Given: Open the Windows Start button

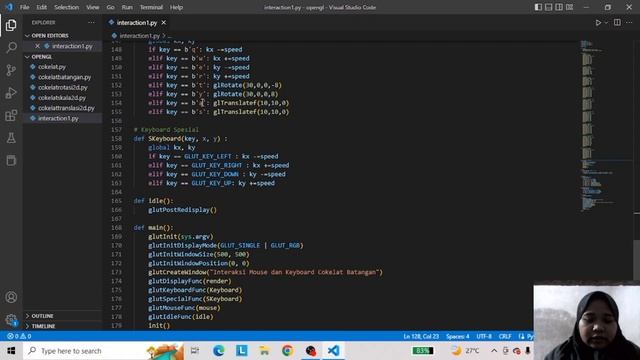Looking at the screenshot, I should pyautogui.click(x=11, y=351).
